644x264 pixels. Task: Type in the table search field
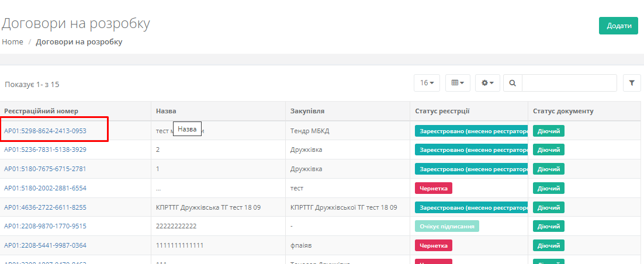coord(569,83)
